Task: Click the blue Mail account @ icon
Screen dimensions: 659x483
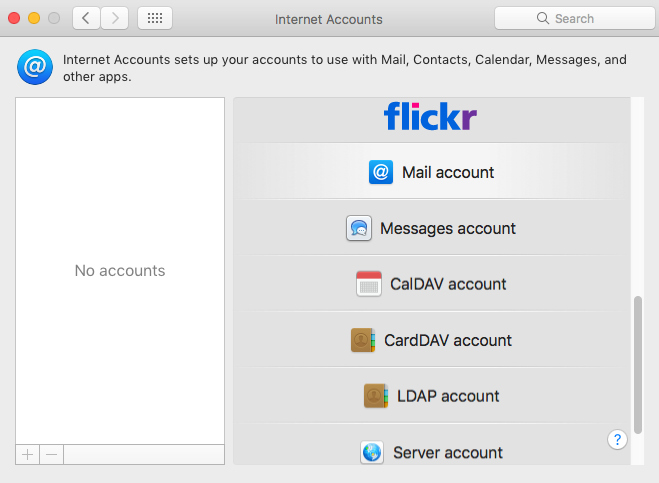Action: pos(381,172)
